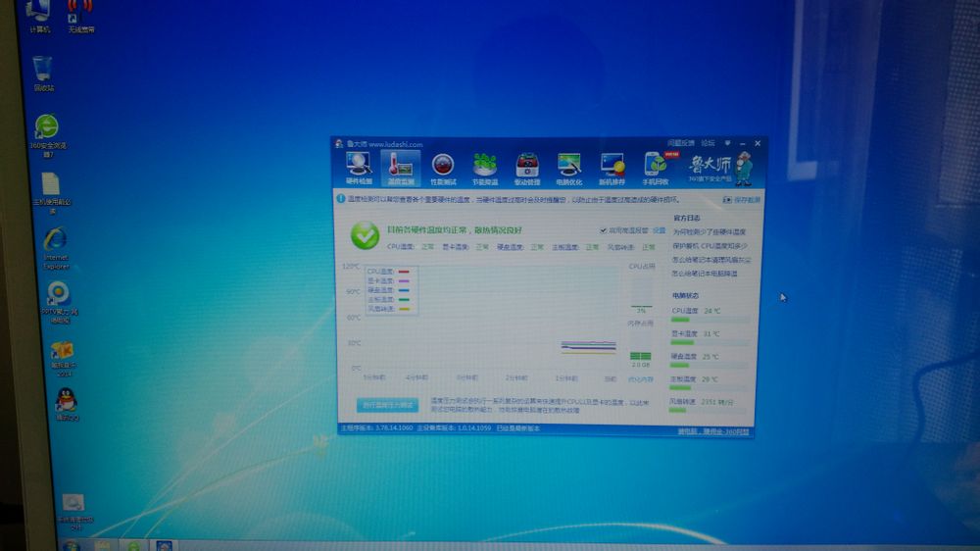This screenshot has width=980, height=551.
Task: Click the CPU temperature 24°C progress bar
Action: point(710,320)
